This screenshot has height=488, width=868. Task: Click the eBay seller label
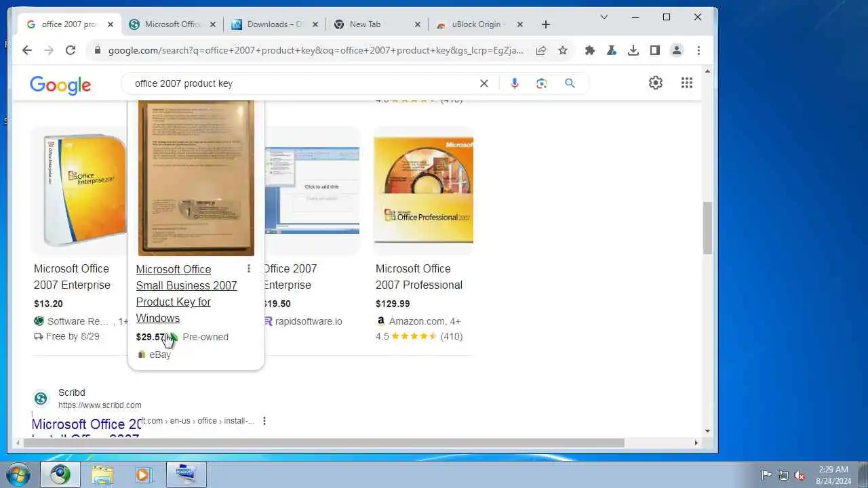point(160,354)
